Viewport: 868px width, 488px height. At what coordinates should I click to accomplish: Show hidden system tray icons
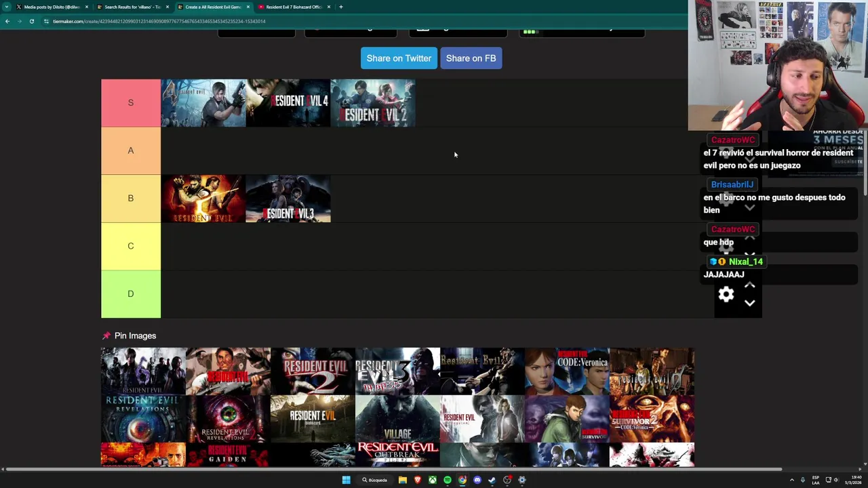(791, 480)
